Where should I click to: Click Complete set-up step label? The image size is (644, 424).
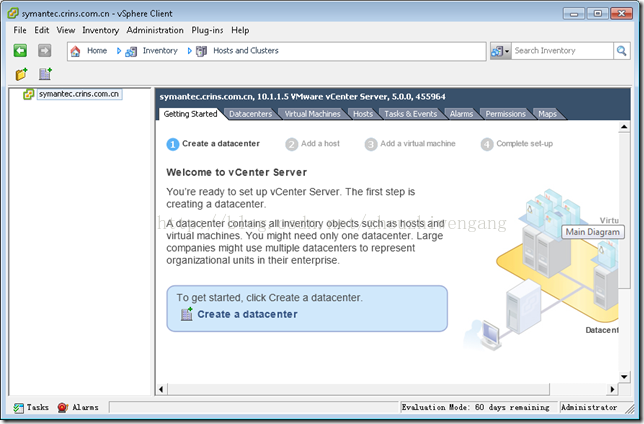[x=524, y=143]
